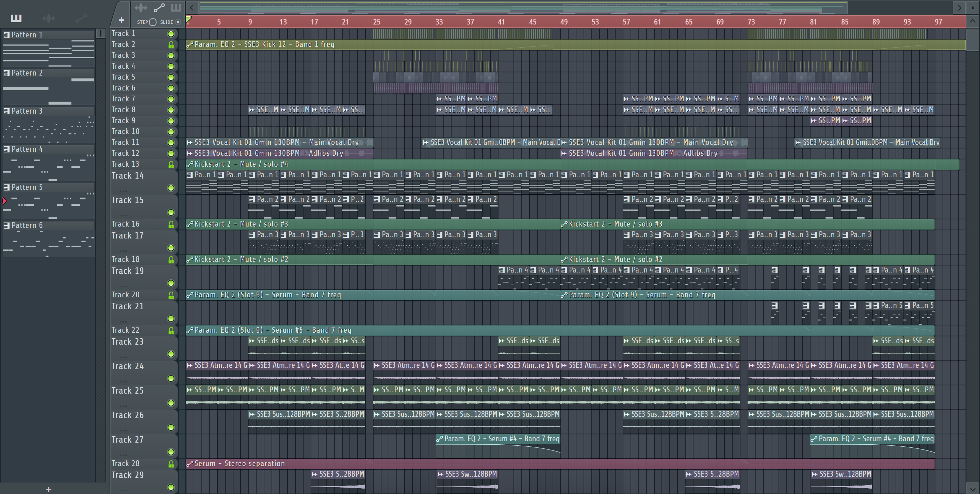Show audio clips in the picker panel
The width and height of the screenshot is (980, 494).
click(x=48, y=18)
